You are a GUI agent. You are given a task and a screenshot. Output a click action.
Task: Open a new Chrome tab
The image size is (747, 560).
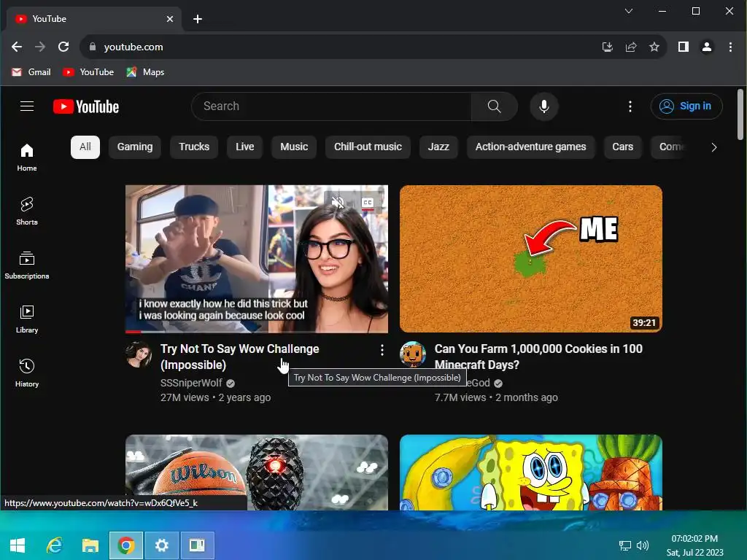click(x=198, y=19)
